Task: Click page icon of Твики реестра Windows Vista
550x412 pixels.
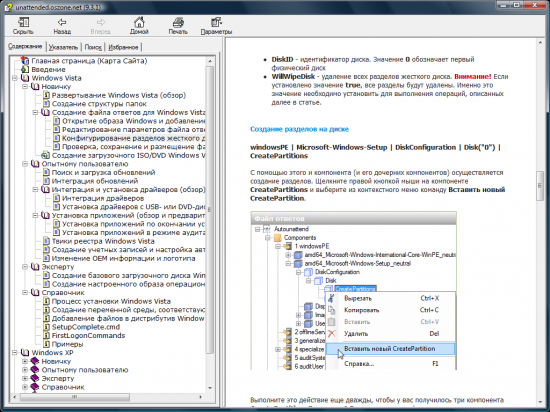Action: [46, 241]
